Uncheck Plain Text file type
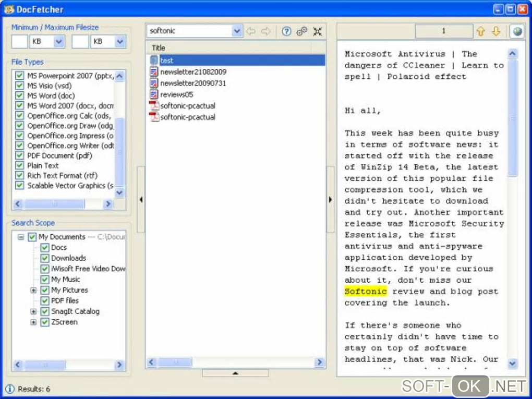 [x=20, y=165]
